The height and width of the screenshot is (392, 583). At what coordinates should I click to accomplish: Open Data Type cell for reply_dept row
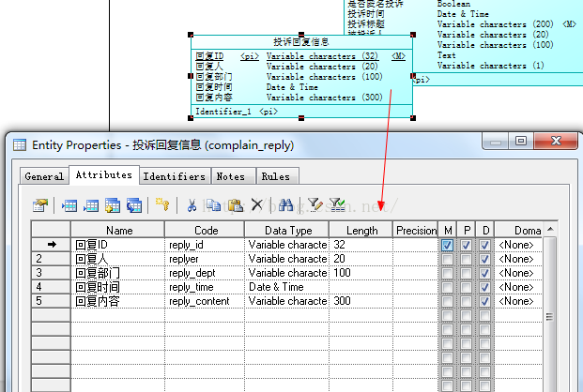coord(287,274)
